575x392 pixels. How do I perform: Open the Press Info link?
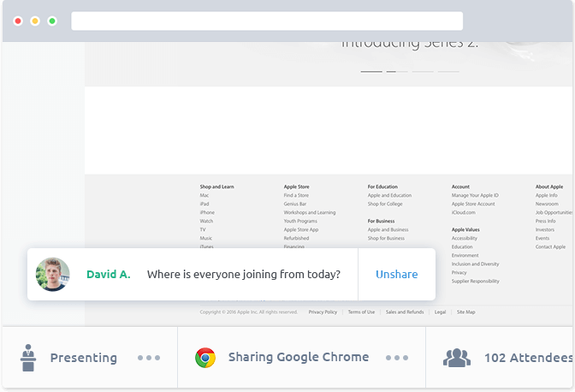click(x=545, y=221)
